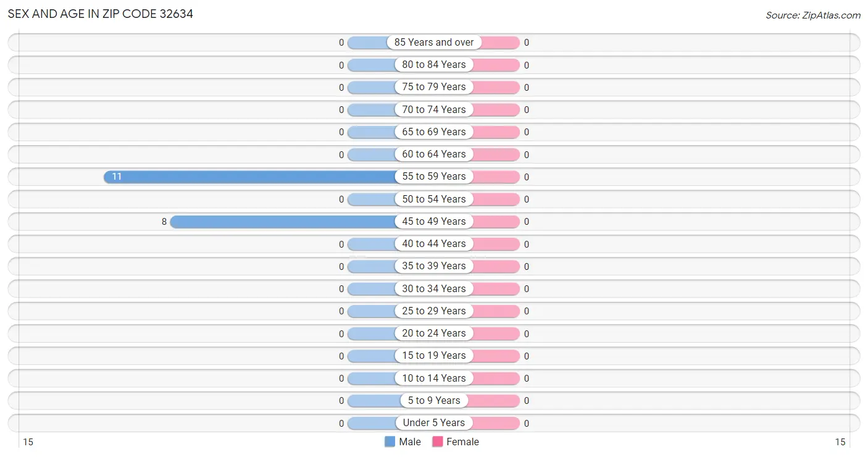
Task: Click the 85 Years and over label
Action: point(434,42)
